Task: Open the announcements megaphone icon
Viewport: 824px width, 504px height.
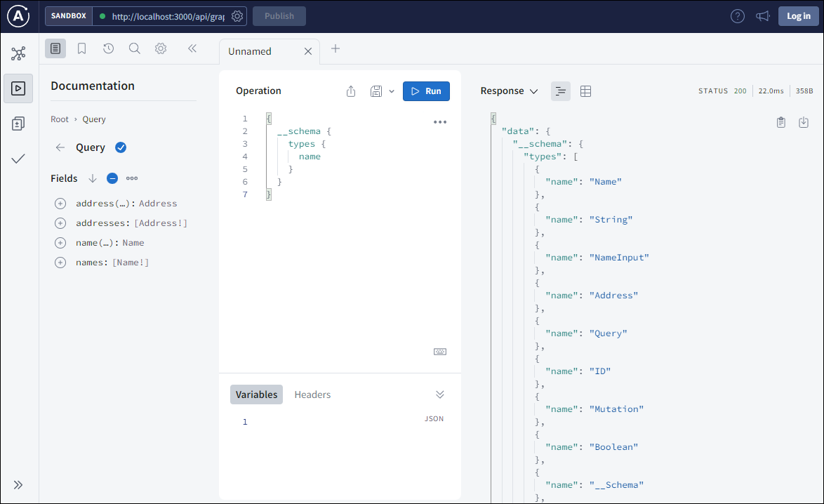Action: pos(762,16)
